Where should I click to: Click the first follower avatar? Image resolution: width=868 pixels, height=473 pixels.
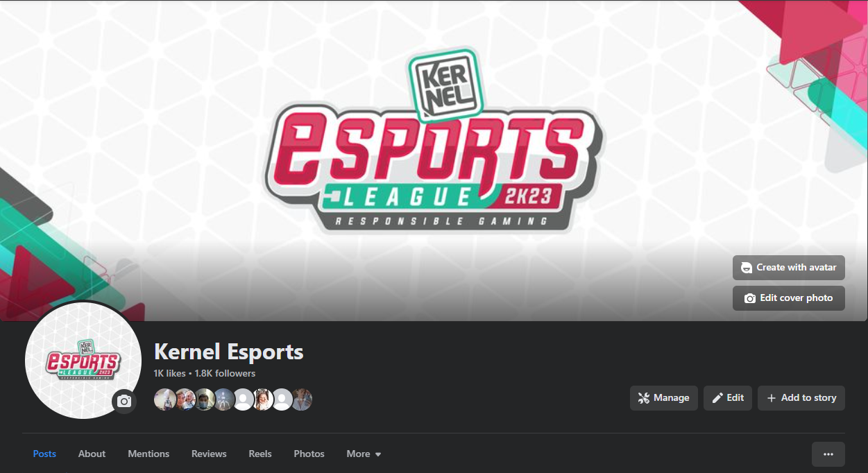pos(164,399)
